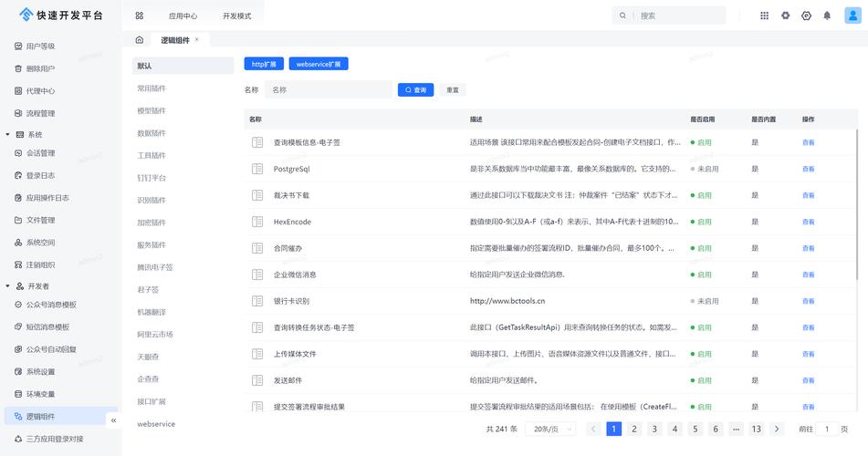Viewport: 868px width, 456px height.
Task: Click the previous page arrow
Action: 593,429
